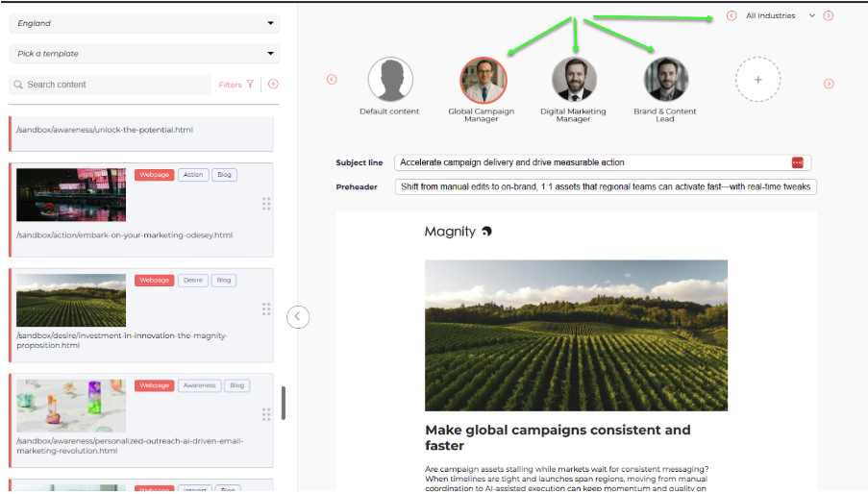Image resolution: width=868 pixels, height=494 pixels.
Task: Click the Awareness tag on the personalized-outreach card
Action: tap(199, 385)
